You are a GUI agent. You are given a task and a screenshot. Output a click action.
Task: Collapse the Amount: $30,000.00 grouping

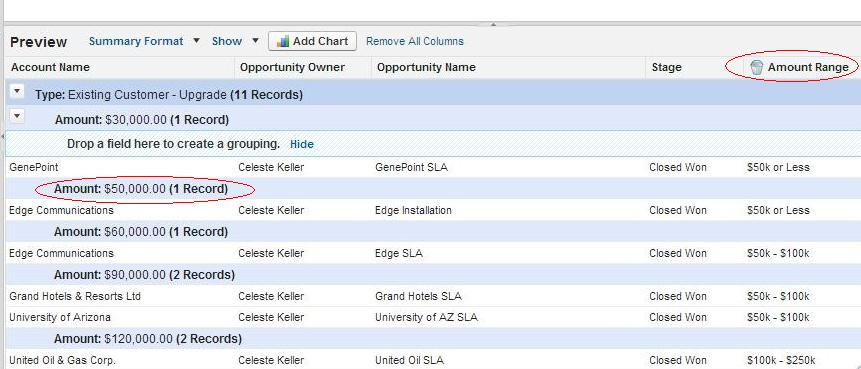coord(18,116)
